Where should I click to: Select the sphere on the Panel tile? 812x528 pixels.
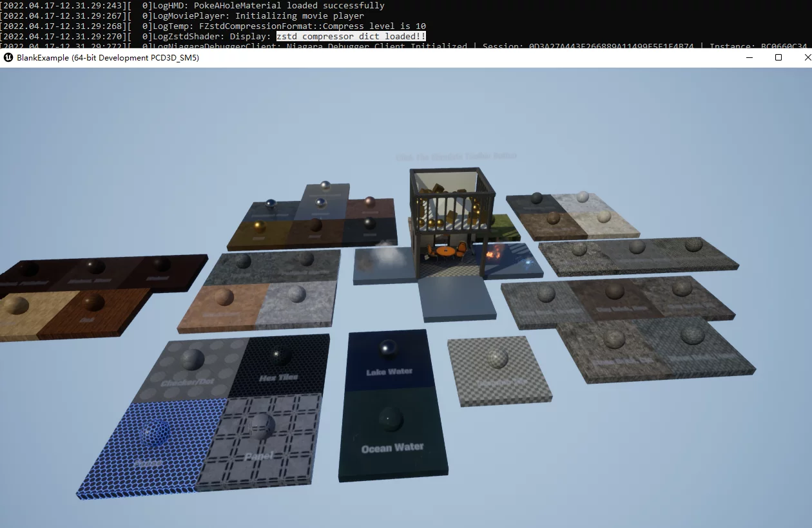click(x=262, y=425)
